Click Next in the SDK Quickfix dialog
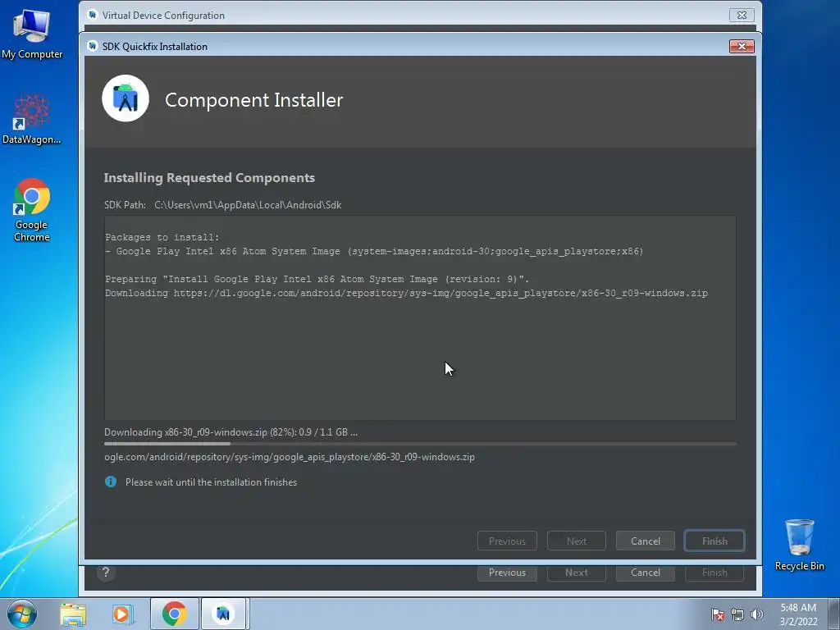The image size is (840, 630). click(x=577, y=541)
